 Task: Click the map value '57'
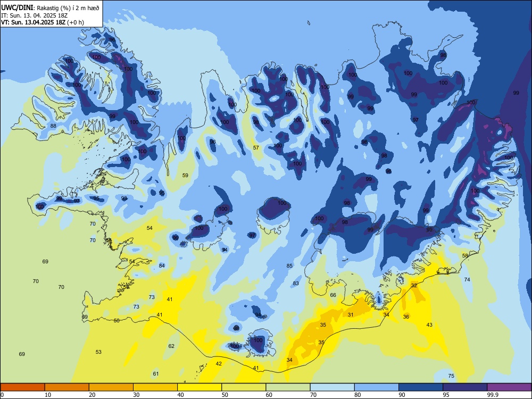point(256,147)
